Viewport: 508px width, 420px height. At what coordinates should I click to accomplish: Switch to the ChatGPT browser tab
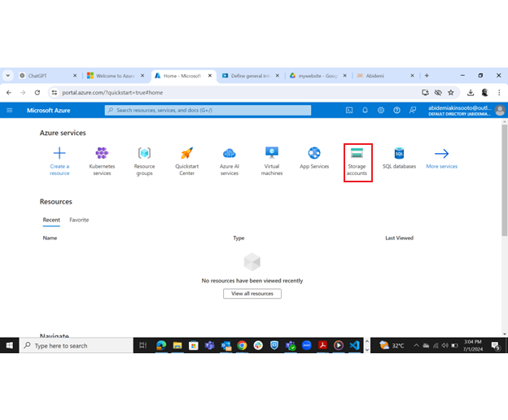click(47, 76)
